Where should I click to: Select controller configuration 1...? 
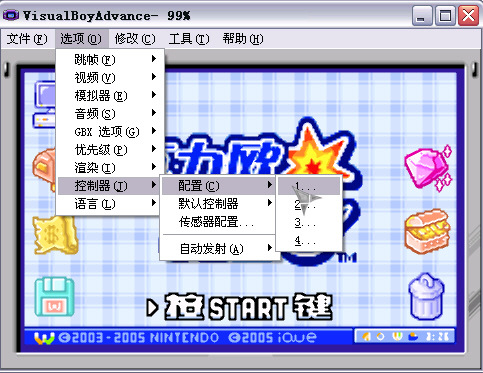pos(309,186)
